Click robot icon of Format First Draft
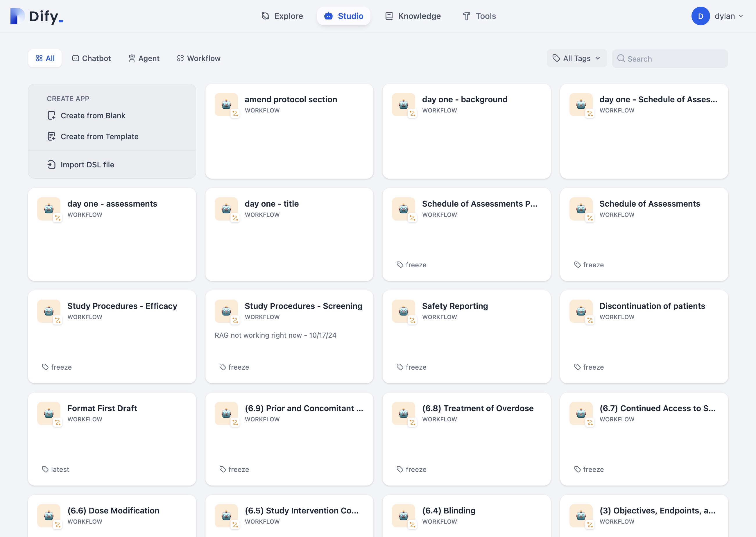Screen dimensions: 756x537 click(x=49, y=413)
